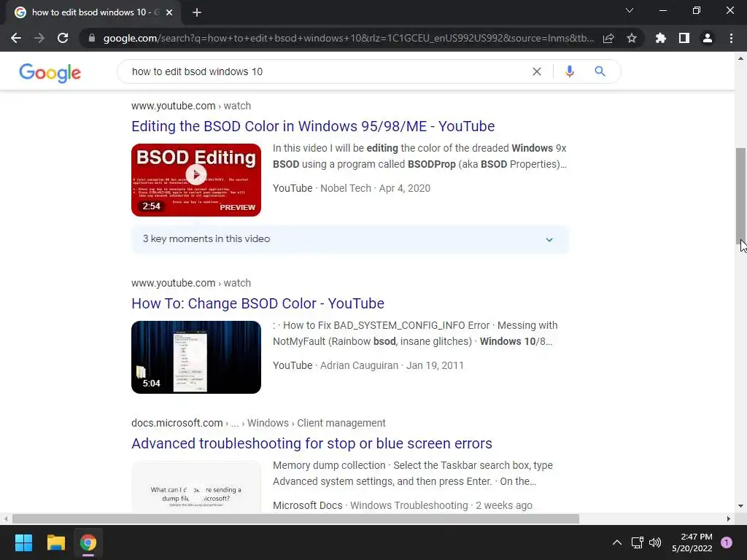Click the scroll left arrow
The width and height of the screenshot is (747, 560).
point(6,518)
